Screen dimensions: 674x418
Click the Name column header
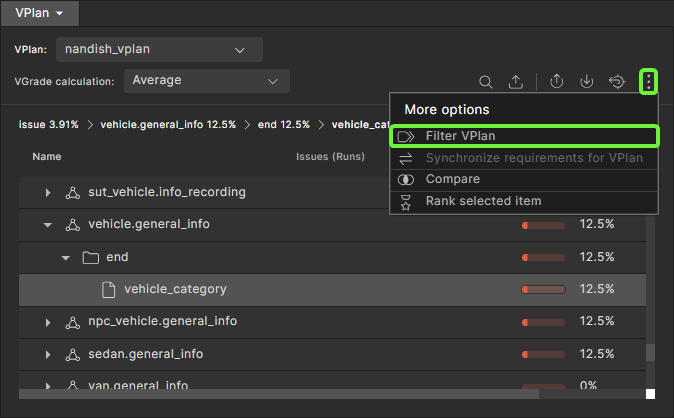click(46, 157)
